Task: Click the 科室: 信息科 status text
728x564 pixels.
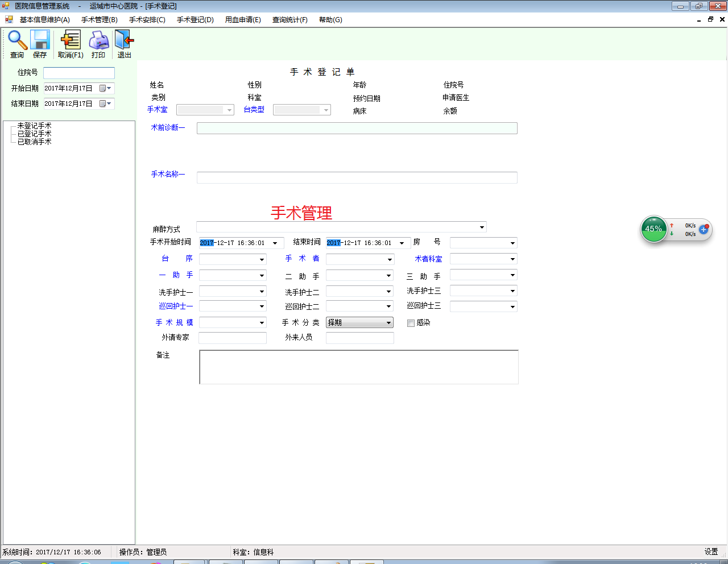Action: 253,552
